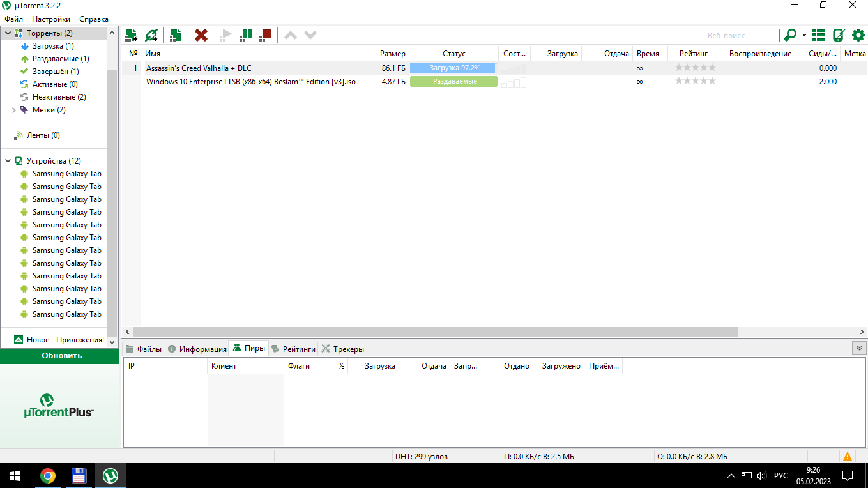868x488 pixels.
Task: Click the green magnifier search icon
Action: pos(791,35)
